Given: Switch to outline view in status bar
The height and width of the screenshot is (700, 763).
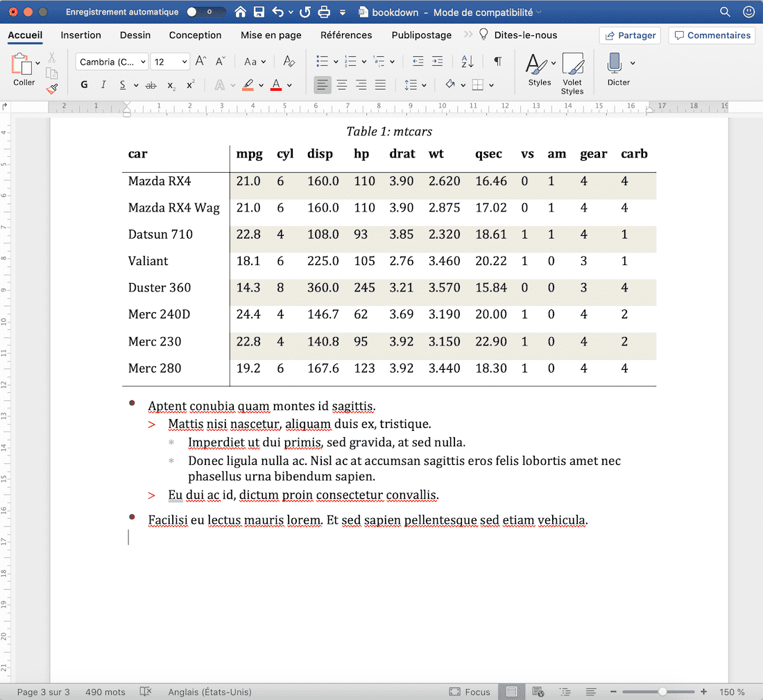Looking at the screenshot, I should 565,692.
